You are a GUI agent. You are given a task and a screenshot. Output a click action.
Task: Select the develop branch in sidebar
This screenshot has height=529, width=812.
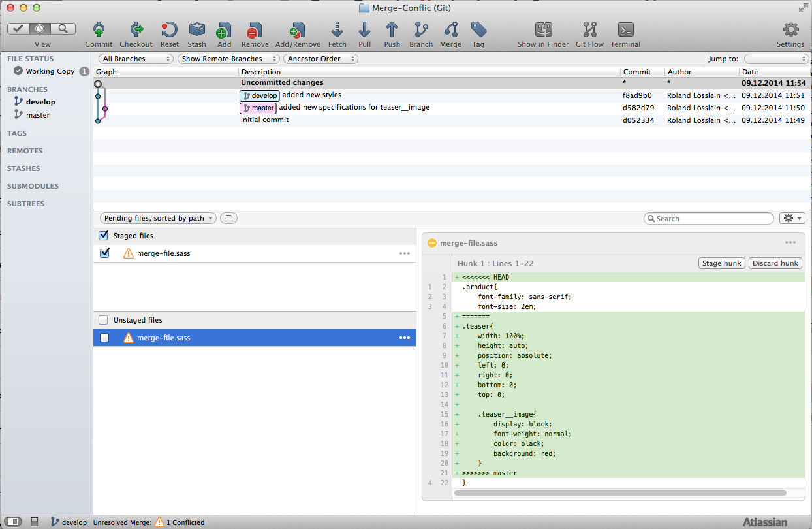pyautogui.click(x=40, y=102)
